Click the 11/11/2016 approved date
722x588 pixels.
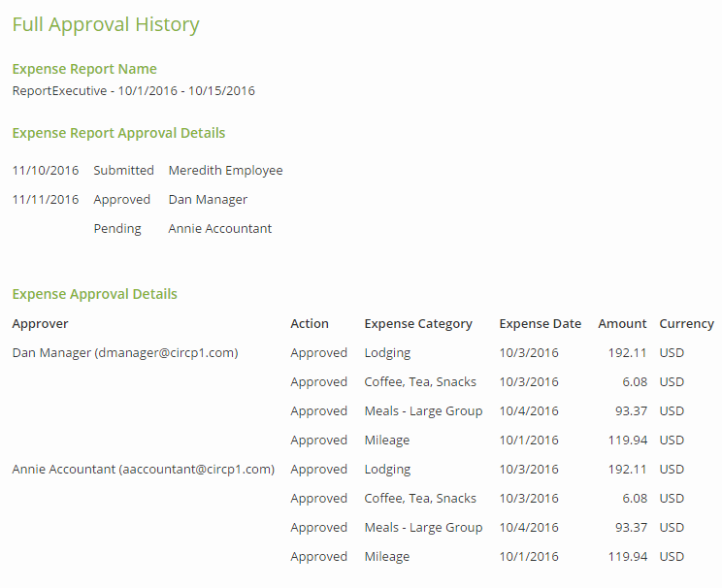point(46,200)
